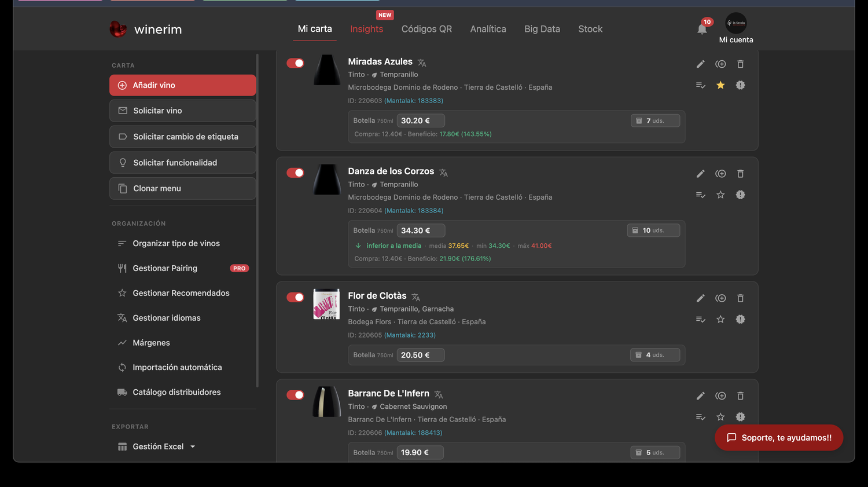Click the Mantalak: 183383 link

(x=414, y=101)
